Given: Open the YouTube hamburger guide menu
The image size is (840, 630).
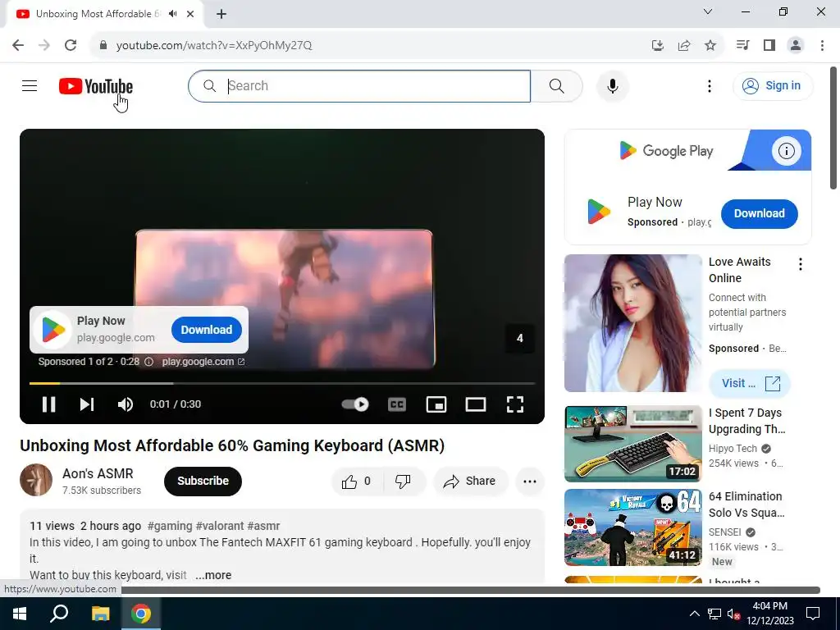Looking at the screenshot, I should [x=30, y=85].
